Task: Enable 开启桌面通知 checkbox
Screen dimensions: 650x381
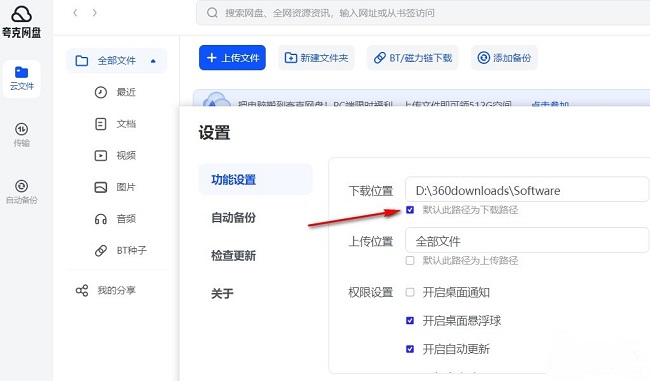Action: tap(410, 292)
